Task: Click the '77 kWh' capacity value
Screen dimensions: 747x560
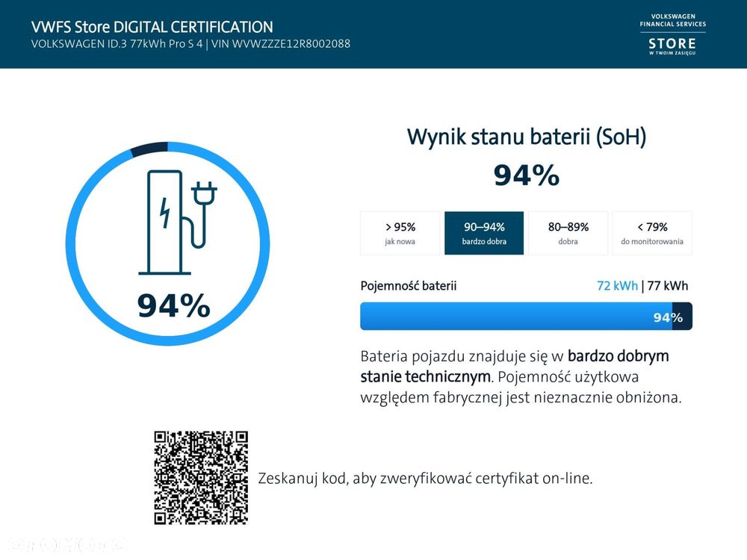Action: click(667, 286)
